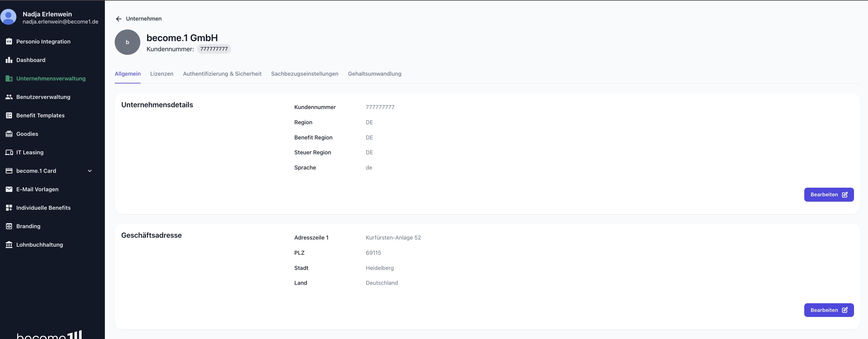Viewport: 868px width, 339px height.
Task: Click the Branding icon in sidebar
Action: click(9, 226)
